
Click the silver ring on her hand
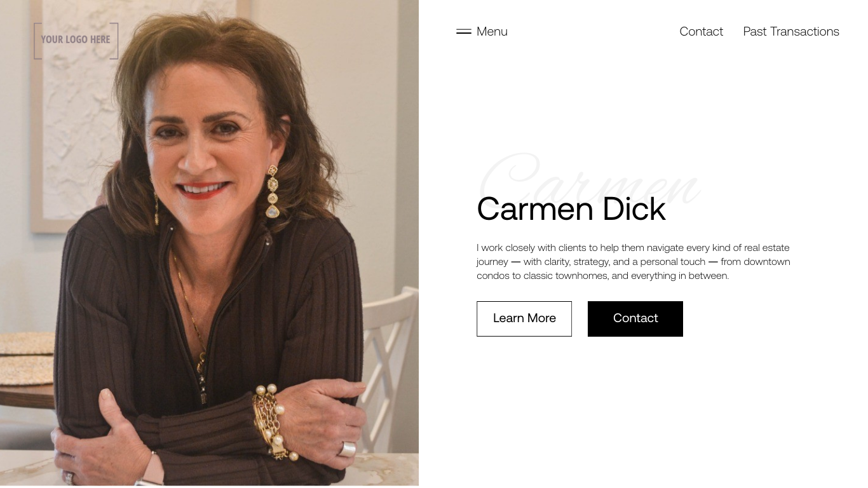coord(346,449)
